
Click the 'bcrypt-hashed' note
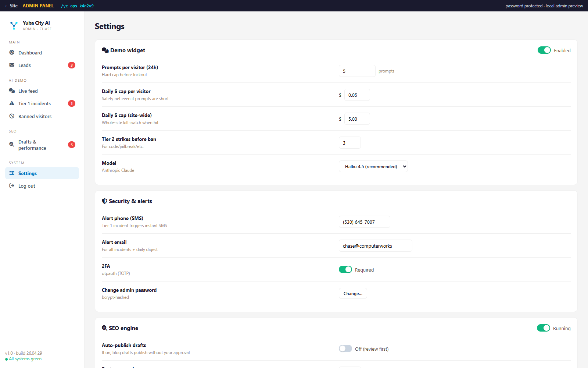pyautogui.click(x=115, y=297)
